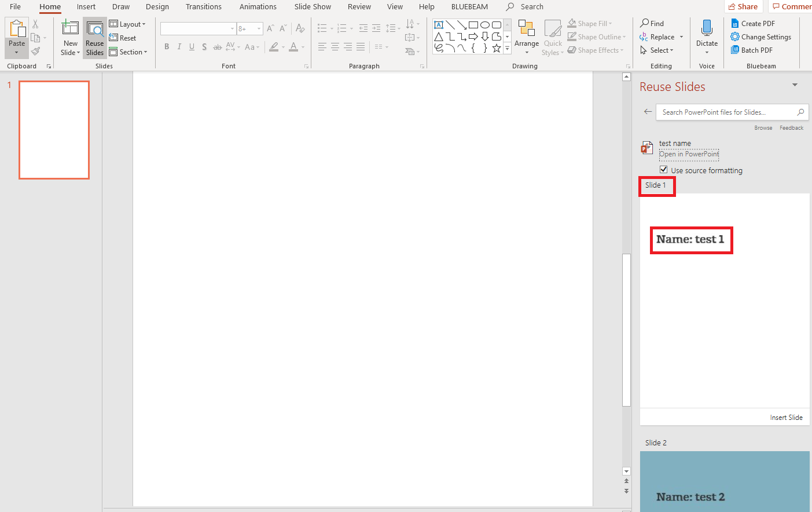Open Bluebeam Change Settings
812x512 pixels.
pyautogui.click(x=761, y=36)
